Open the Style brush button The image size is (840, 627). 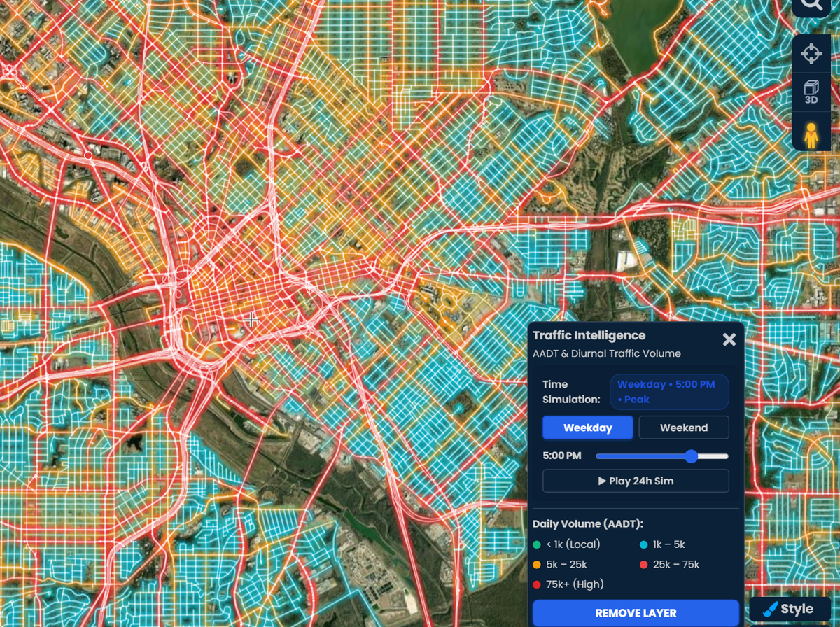[790, 609]
